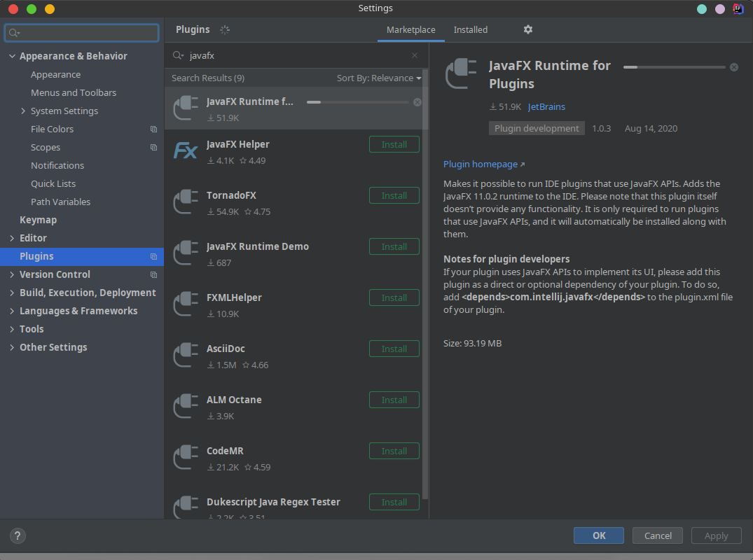Click the CodeMR plugin icon
Viewport: 753px width, 560px height.
pyautogui.click(x=186, y=457)
